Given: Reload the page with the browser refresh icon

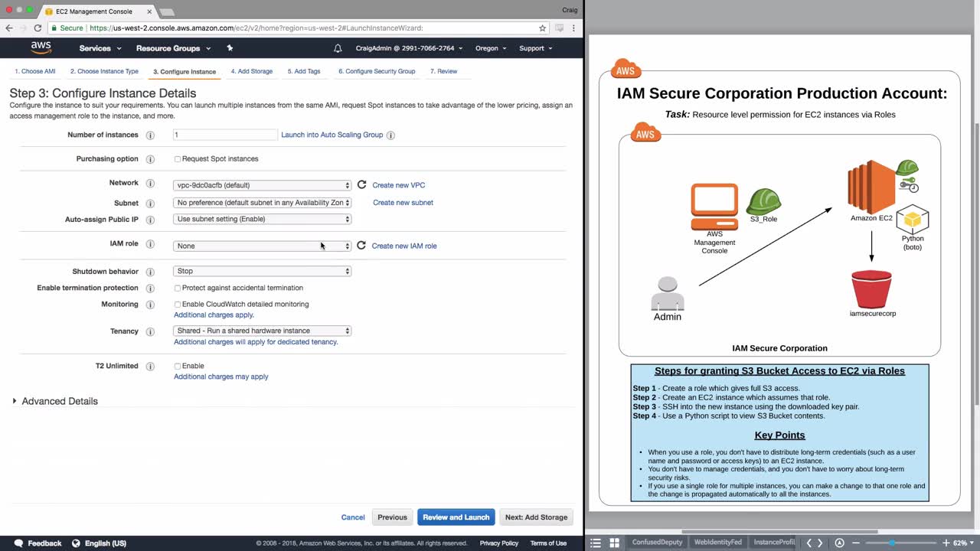Looking at the screenshot, I should tap(38, 28).
